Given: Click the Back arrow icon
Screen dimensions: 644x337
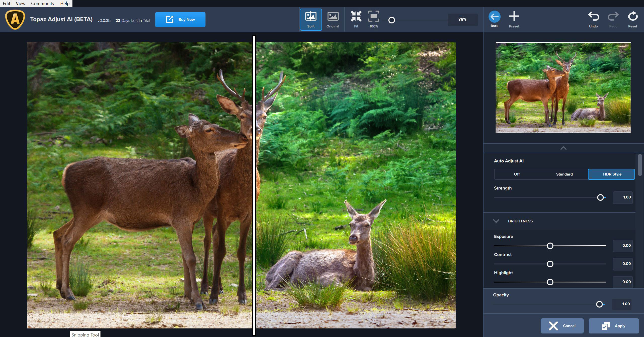Looking at the screenshot, I should (x=495, y=17).
